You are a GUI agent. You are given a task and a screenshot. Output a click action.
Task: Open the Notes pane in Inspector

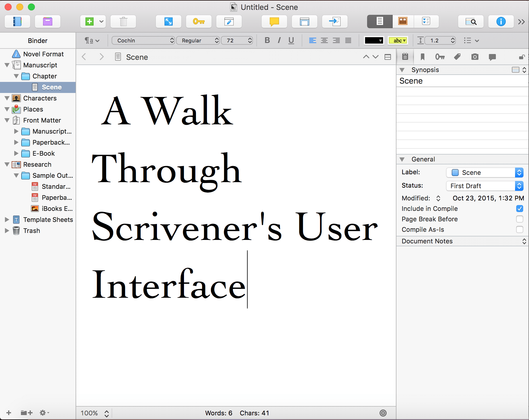tap(405, 57)
